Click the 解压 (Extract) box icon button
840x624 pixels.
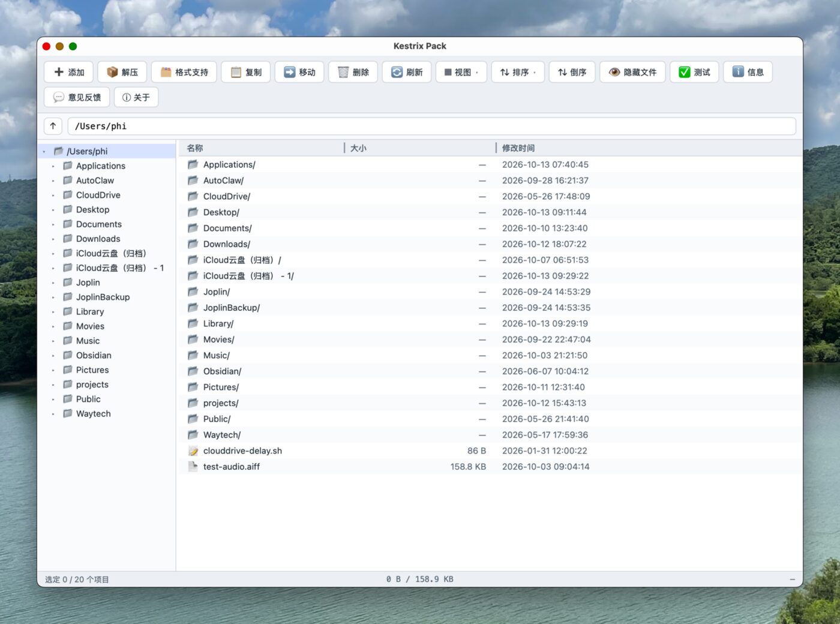point(122,72)
